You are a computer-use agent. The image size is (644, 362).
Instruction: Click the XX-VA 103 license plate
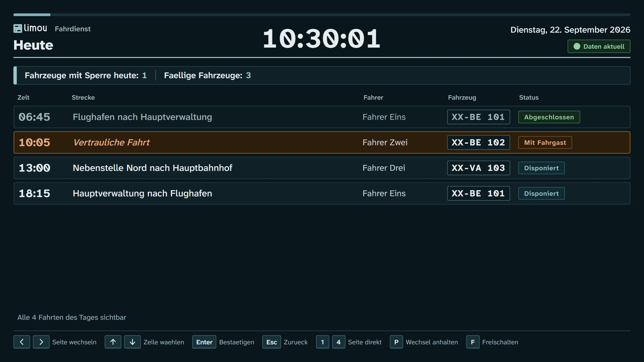click(x=479, y=168)
